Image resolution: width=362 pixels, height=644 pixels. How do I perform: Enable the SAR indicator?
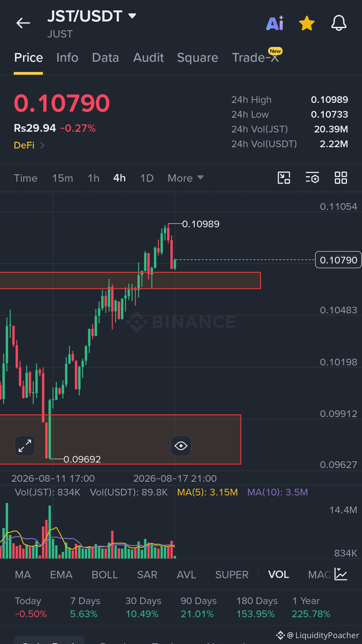point(147,575)
